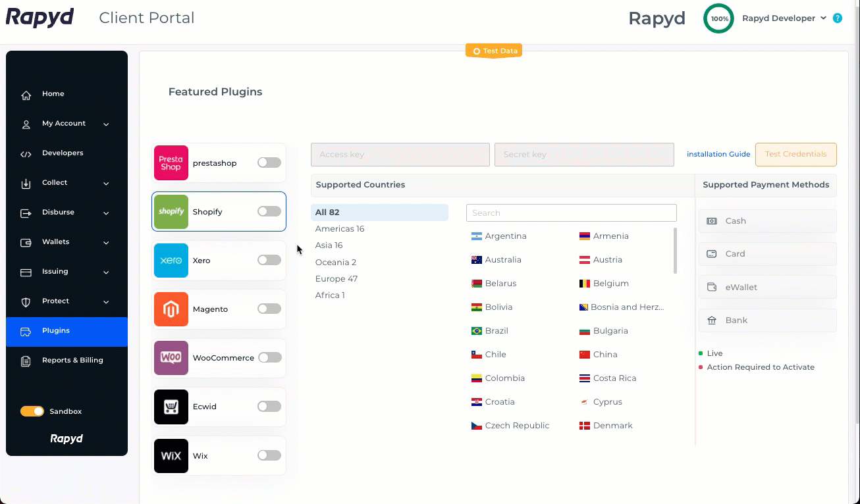Filter countries by Asia 16
Screen dimensions: 860x504
(329, 245)
